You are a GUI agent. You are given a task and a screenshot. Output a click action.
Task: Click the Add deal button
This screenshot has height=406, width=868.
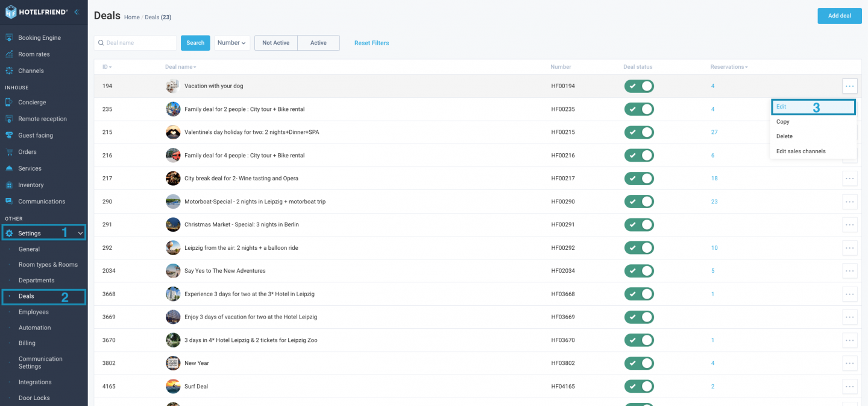tap(840, 16)
